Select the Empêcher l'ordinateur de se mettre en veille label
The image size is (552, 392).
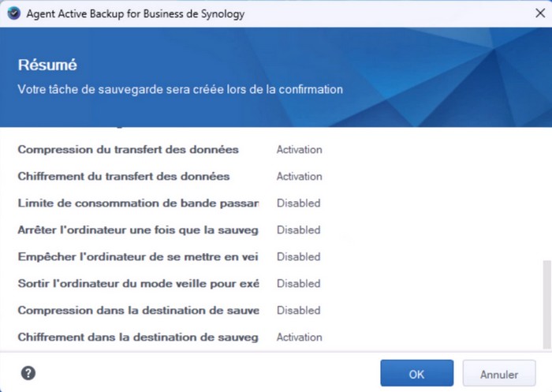(x=138, y=257)
